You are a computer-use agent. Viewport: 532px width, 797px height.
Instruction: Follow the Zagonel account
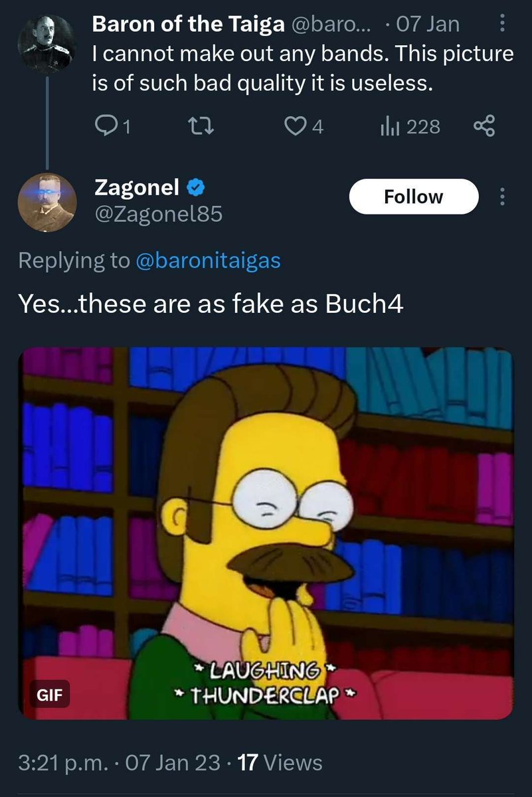(414, 197)
